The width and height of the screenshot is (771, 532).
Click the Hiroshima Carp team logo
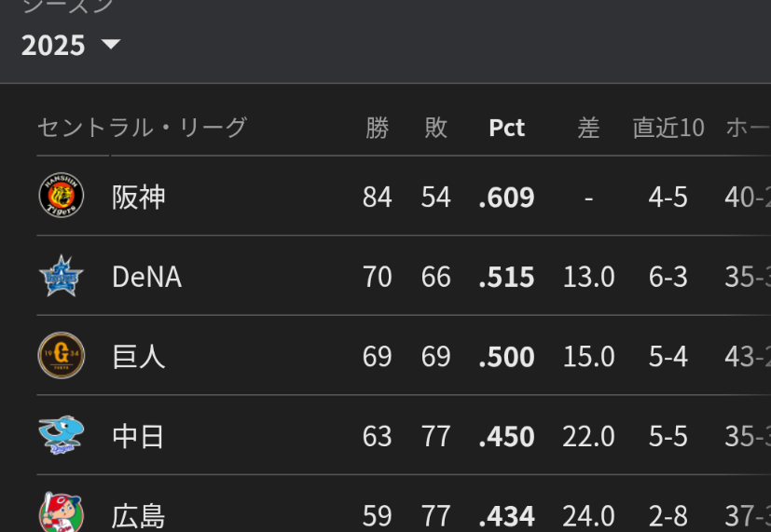62,513
